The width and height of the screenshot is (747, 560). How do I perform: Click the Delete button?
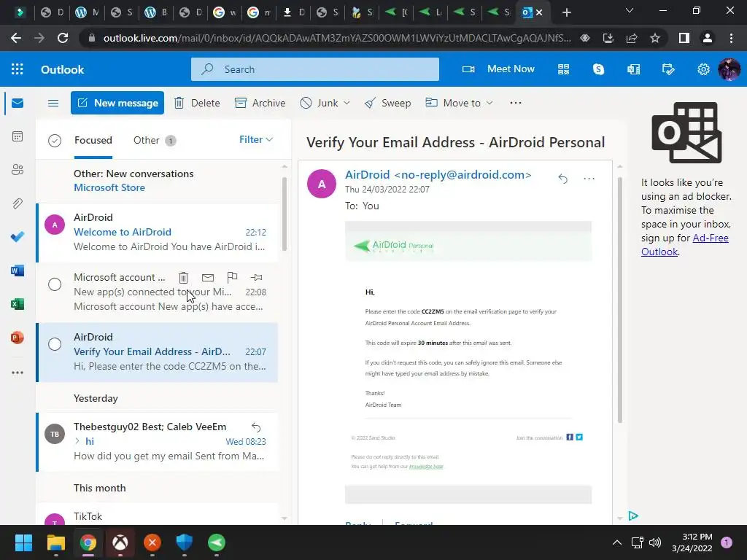click(x=197, y=103)
